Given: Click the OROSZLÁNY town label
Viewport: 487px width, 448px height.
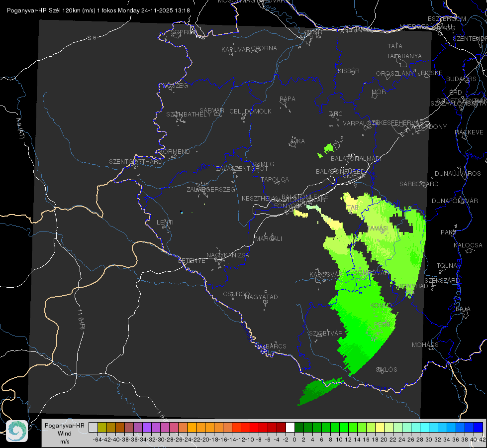Looking at the screenshot, I should pos(395,74).
